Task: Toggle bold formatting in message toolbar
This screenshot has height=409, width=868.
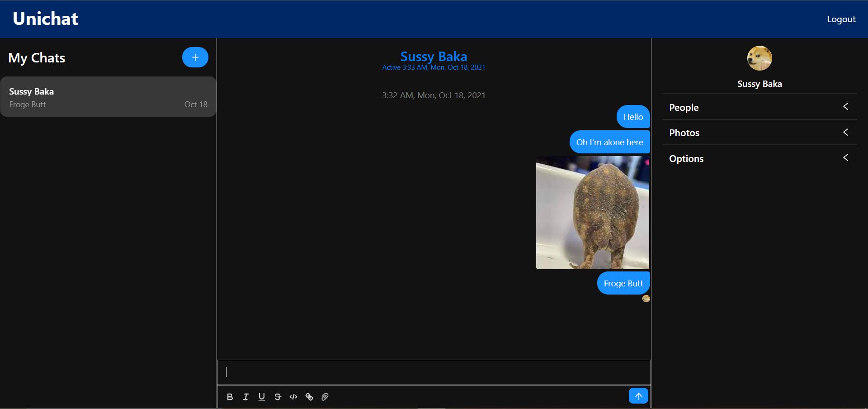Action: pos(230,397)
